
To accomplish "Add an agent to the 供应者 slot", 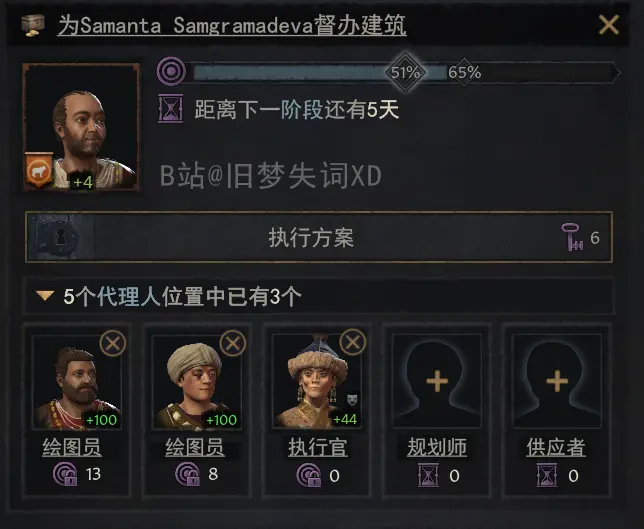I will pyautogui.click(x=557, y=381).
